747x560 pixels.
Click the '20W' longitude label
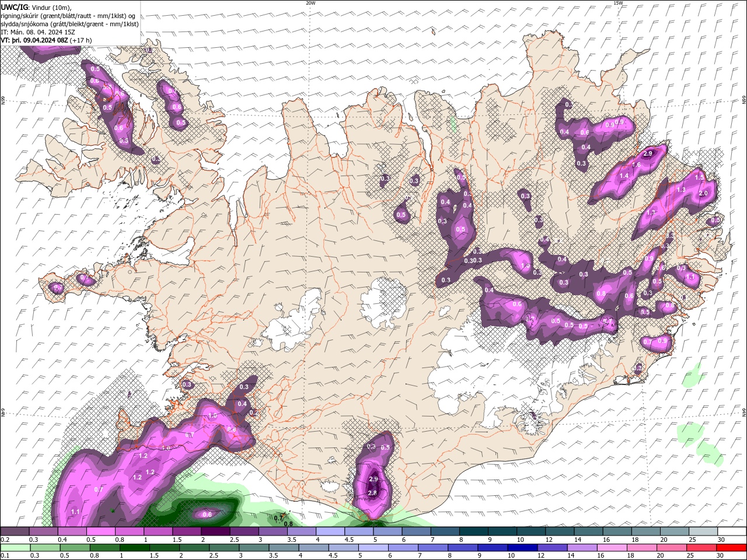pyautogui.click(x=310, y=3)
